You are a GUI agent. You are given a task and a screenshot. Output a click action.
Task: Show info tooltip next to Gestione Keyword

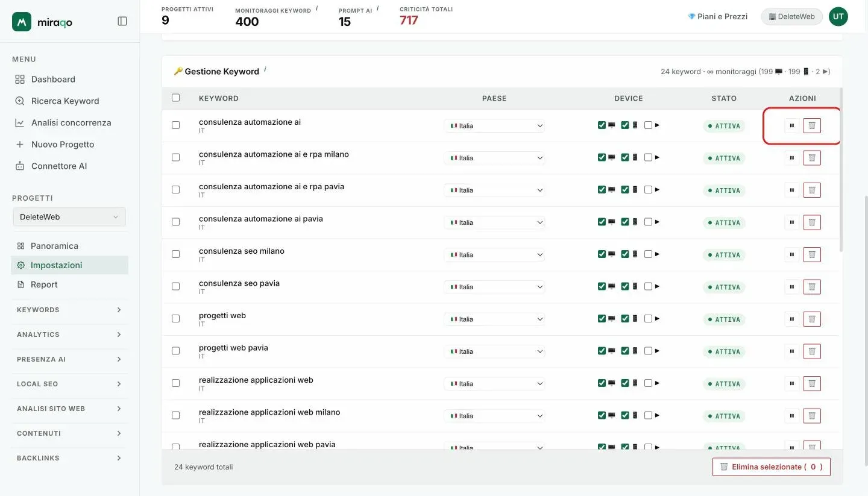pos(265,69)
